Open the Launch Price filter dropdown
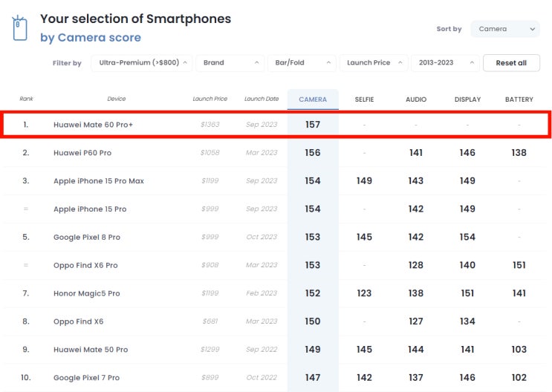The width and height of the screenshot is (552, 392). tap(374, 63)
